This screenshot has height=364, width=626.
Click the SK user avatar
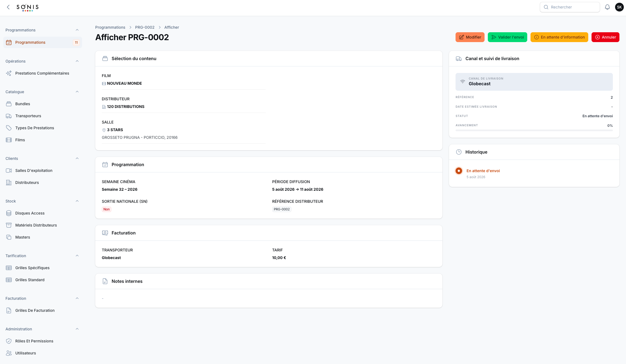pyautogui.click(x=619, y=7)
